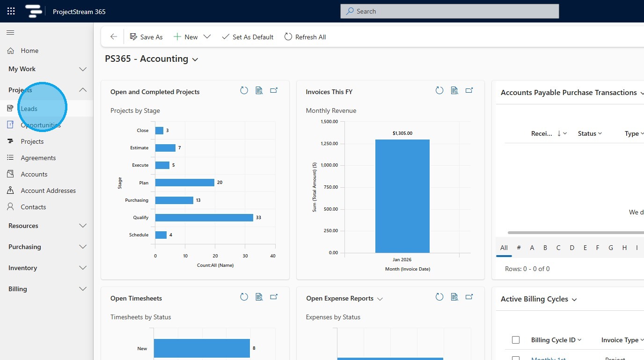Select all rows checkbox in Billing Cycles

pos(516,340)
